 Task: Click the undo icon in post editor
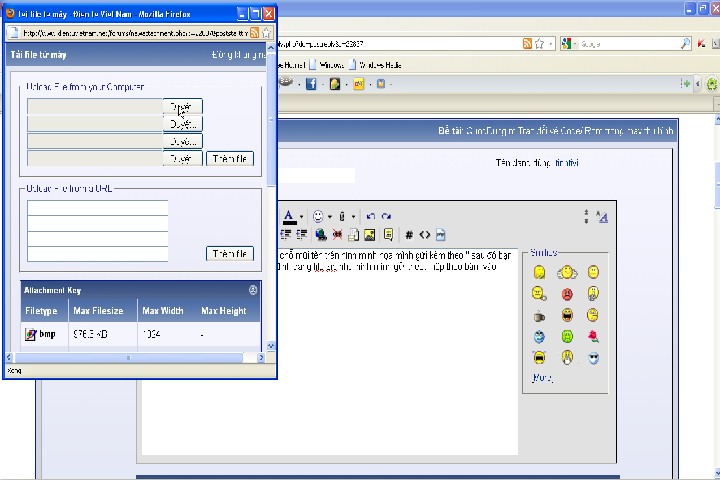click(x=371, y=216)
